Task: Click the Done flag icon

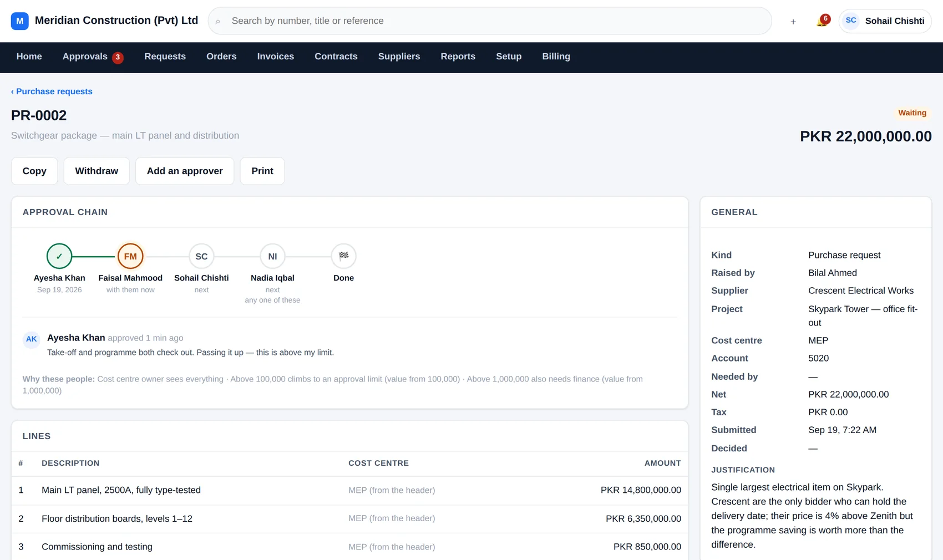Action: (343, 256)
